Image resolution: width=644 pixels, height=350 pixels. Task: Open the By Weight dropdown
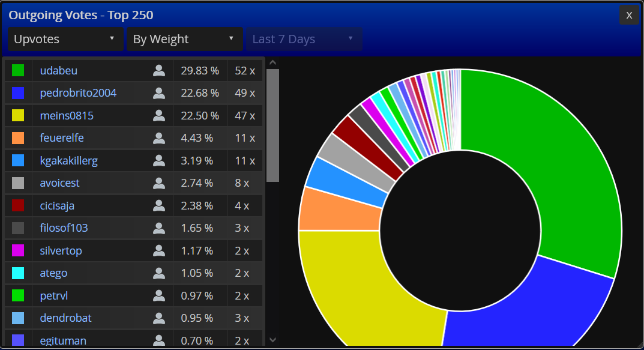click(x=185, y=39)
